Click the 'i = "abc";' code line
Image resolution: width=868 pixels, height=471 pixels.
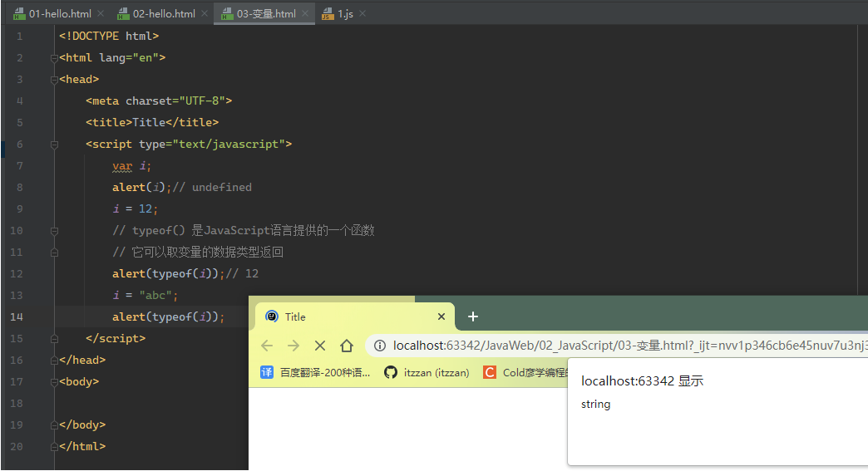pos(145,295)
